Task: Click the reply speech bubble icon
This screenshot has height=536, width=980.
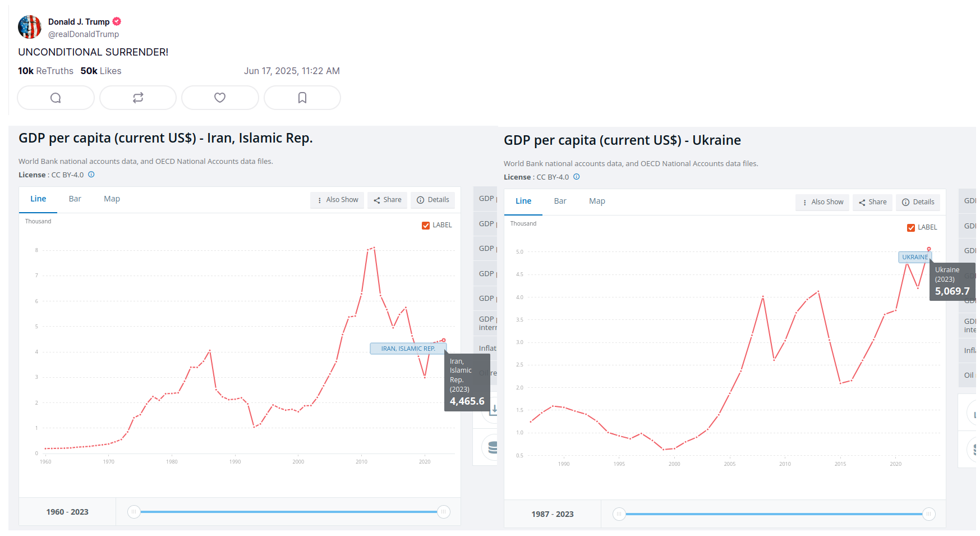Action: point(56,98)
